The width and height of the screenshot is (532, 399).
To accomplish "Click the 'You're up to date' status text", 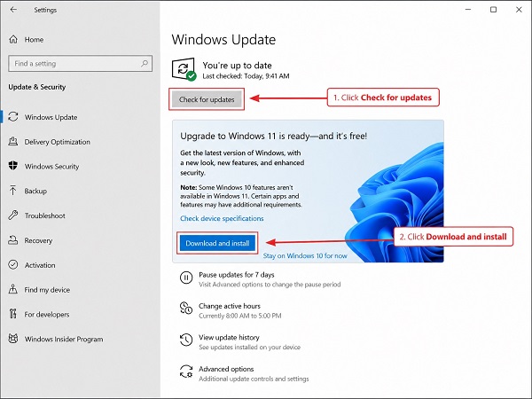I will (x=237, y=65).
